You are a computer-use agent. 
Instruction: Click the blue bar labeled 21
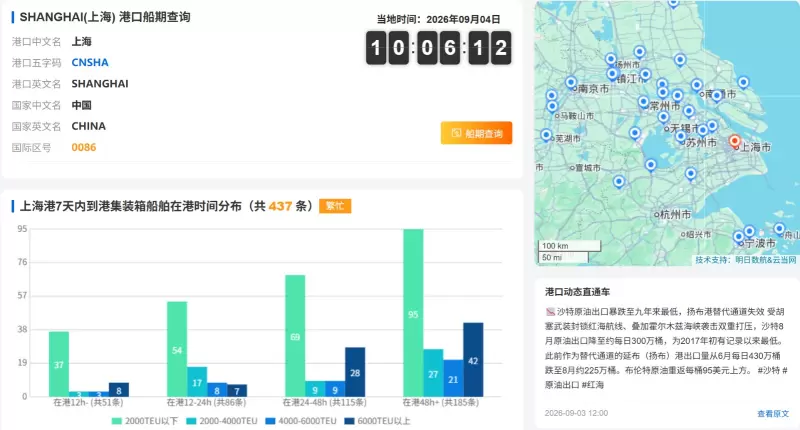453,378
